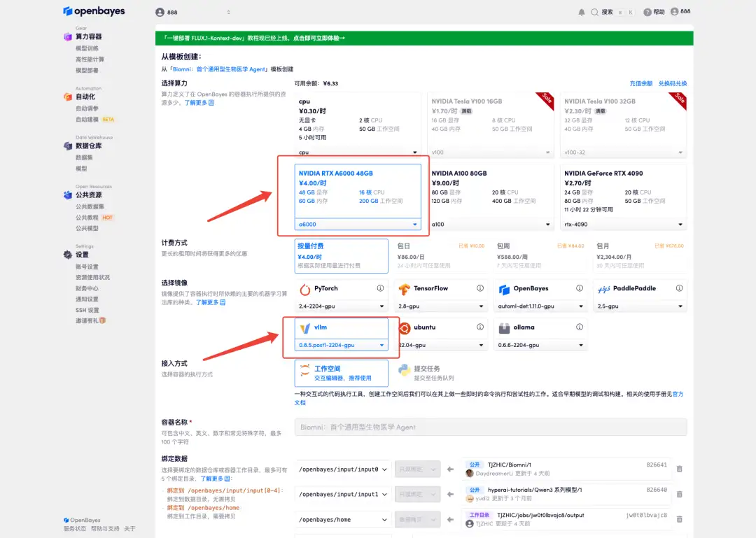
Task: Open /openbayes/home path dropdown
Action: [342, 520]
